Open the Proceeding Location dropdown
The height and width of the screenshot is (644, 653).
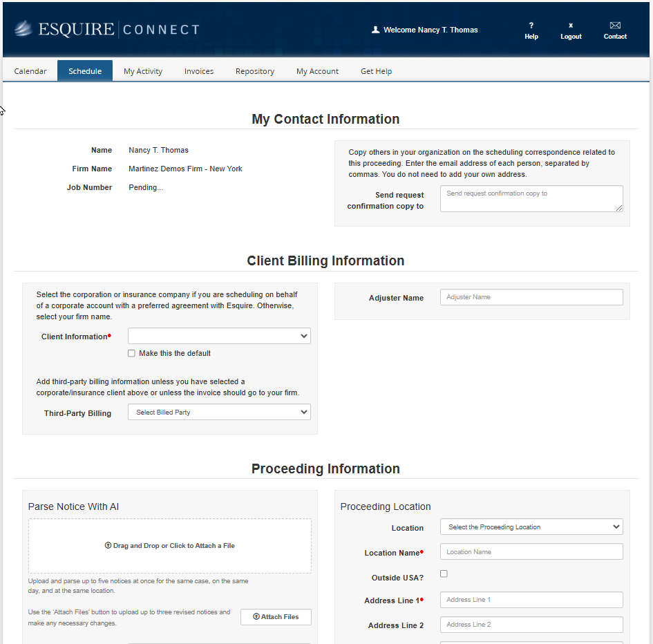coord(531,527)
